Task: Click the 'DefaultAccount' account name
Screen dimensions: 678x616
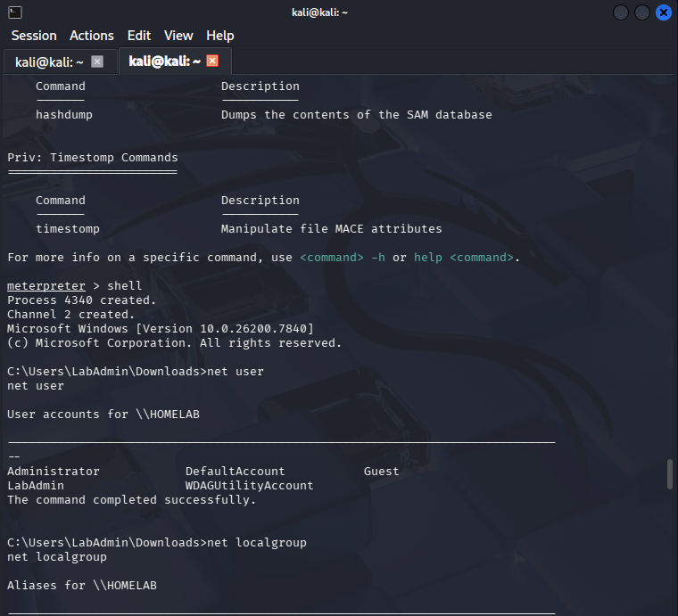Action: pyautogui.click(x=236, y=472)
